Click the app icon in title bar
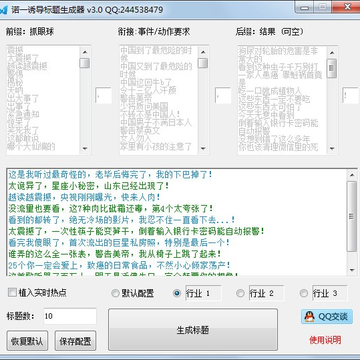 (x=3, y=10)
